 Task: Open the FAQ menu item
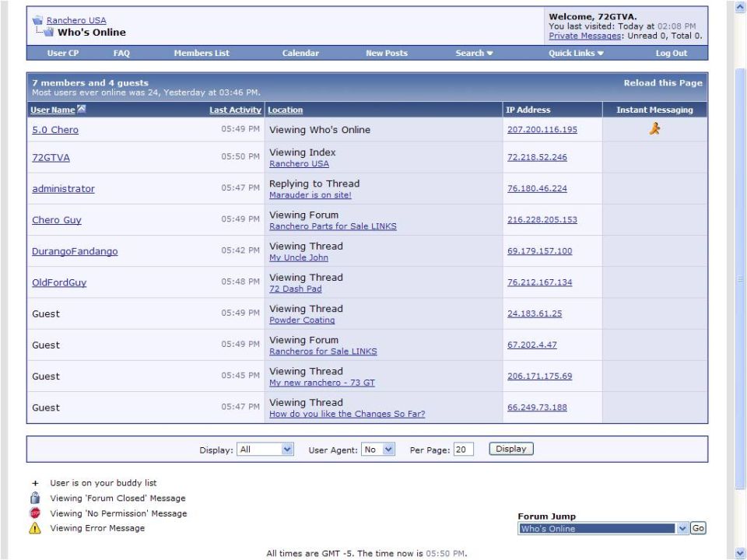(x=121, y=53)
